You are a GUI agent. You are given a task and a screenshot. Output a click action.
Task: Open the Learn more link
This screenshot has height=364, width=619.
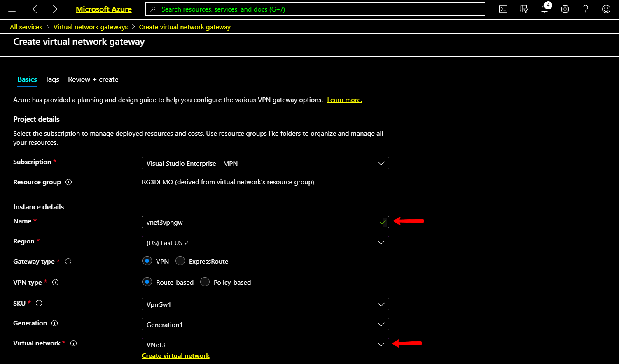point(345,100)
